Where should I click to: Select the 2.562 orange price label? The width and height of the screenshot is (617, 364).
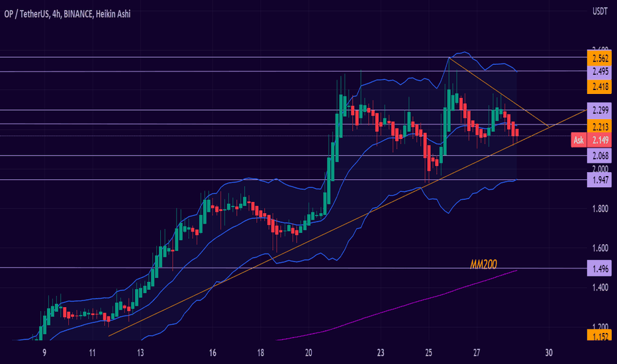pyautogui.click(x=599, y=58)
